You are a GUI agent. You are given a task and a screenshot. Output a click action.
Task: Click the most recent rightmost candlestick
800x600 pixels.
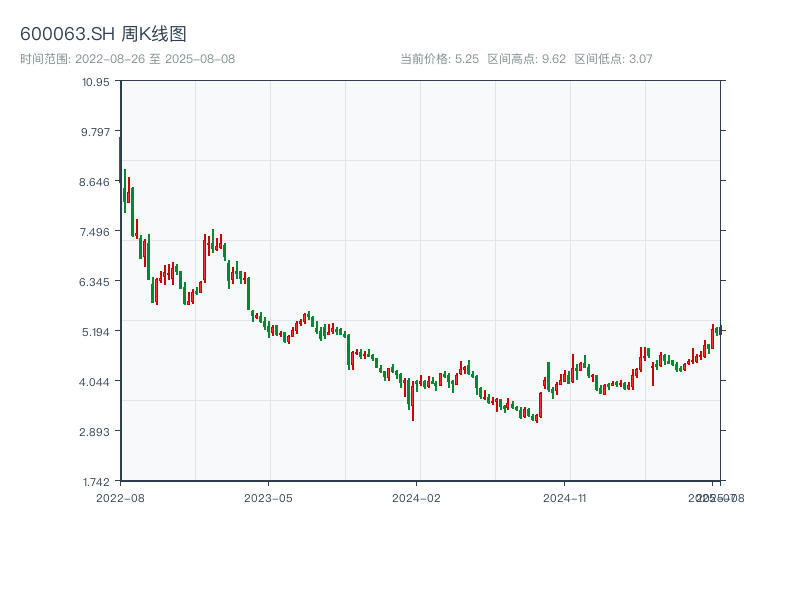tap(720, 330)
